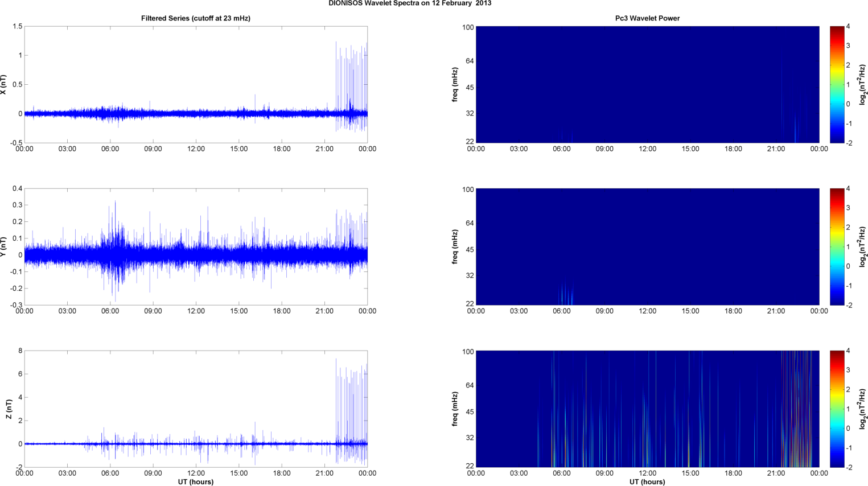
Task: Select the 'Y (nT)' axis label
Action: pyautogui.click(x=4, y=246)
